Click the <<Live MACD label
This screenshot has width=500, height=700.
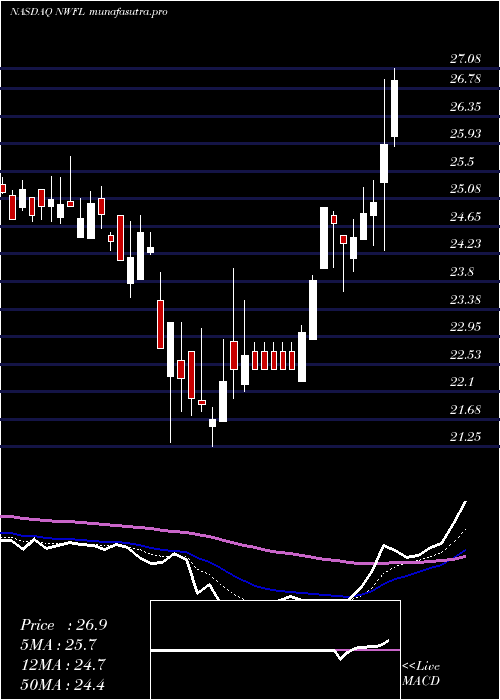pos(421,673)
